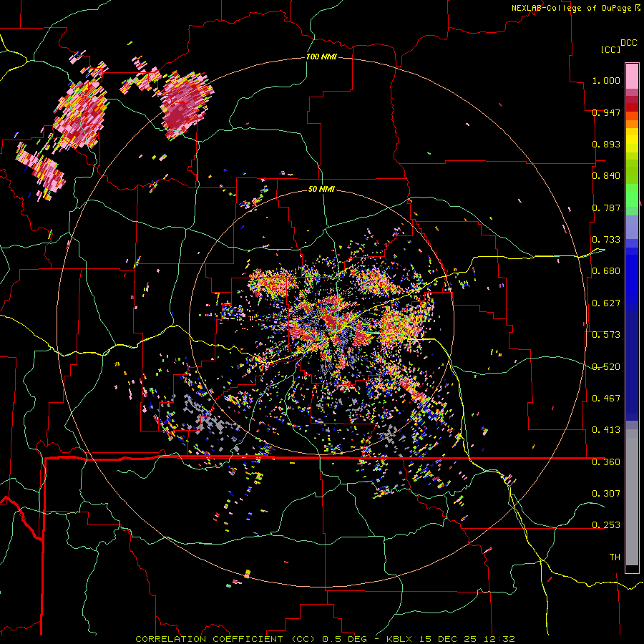Click the 50 NMI range ring label
Image resolution: width=644 pixels, height=644 pixels.
click(321, 189)
